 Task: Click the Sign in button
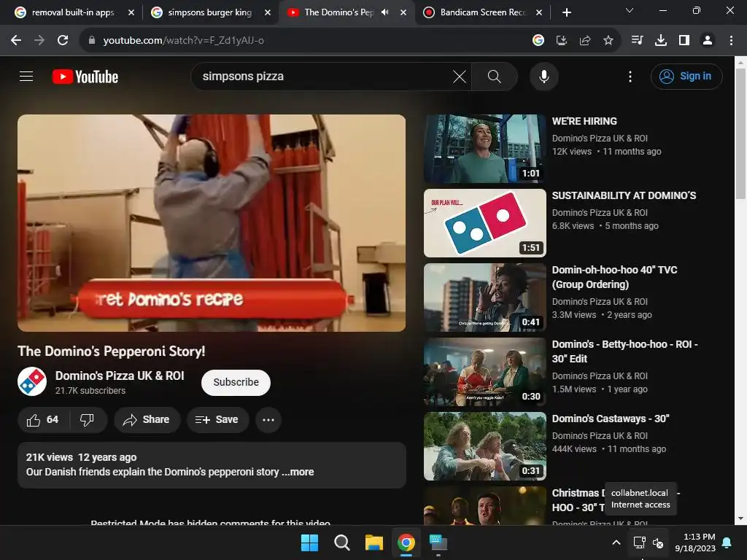coord(686,76)
